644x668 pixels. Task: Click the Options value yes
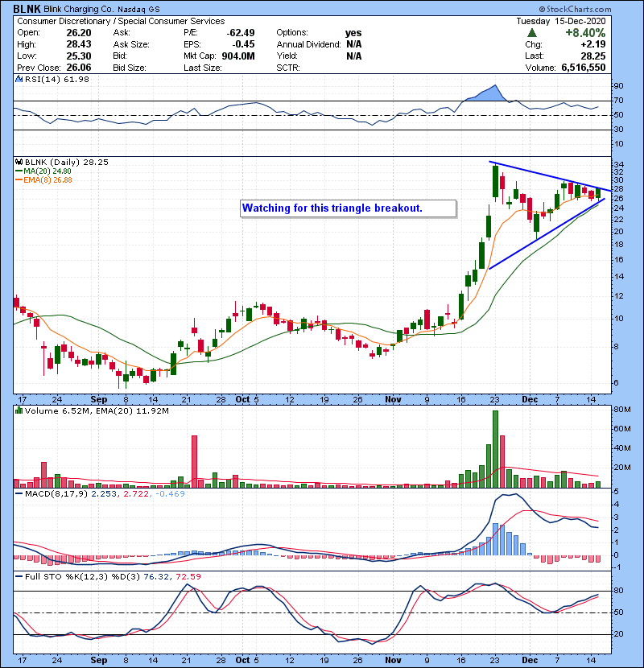(x=353, y=33)
